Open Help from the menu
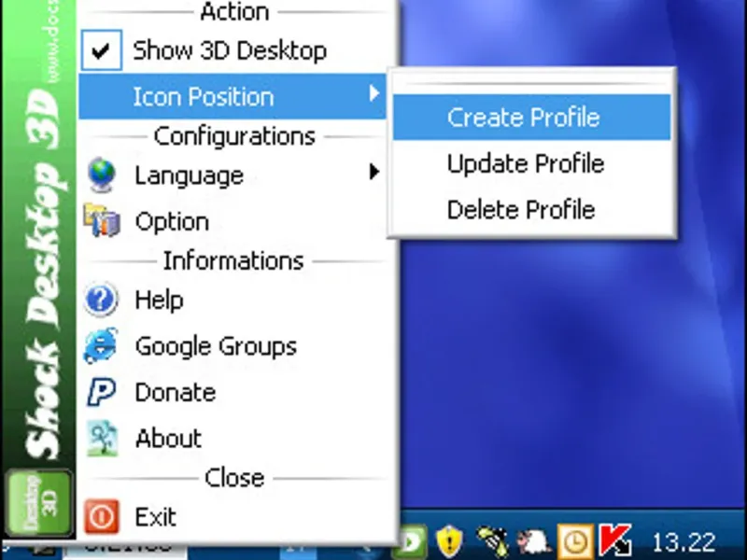Screen dimensions: 747x560 [x=159, y=300]
